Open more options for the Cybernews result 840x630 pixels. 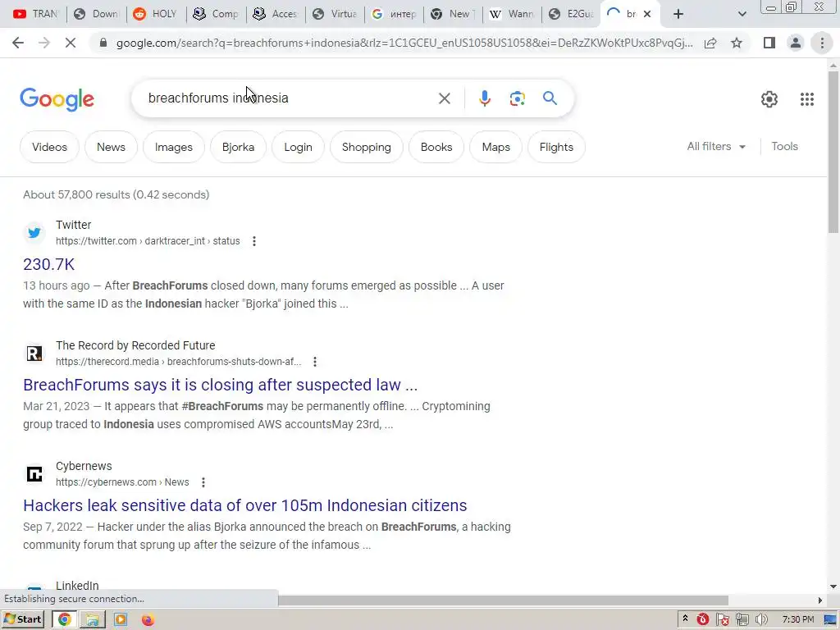pos(203,482)
